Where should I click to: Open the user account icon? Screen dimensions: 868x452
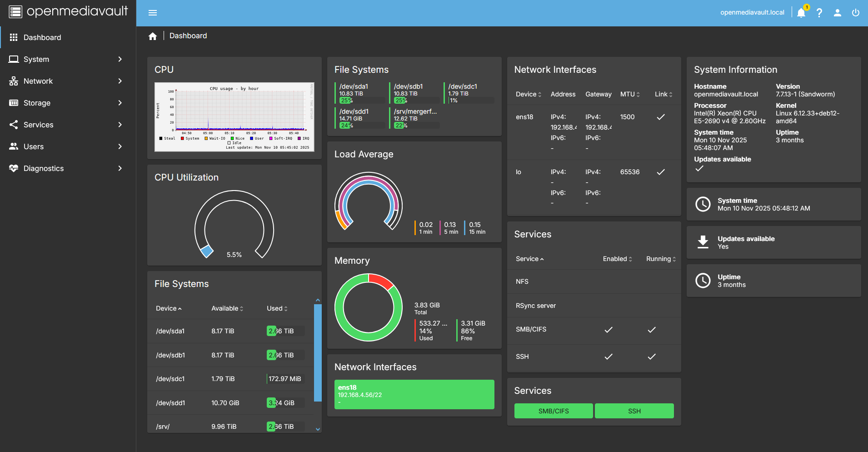point(838,13)
